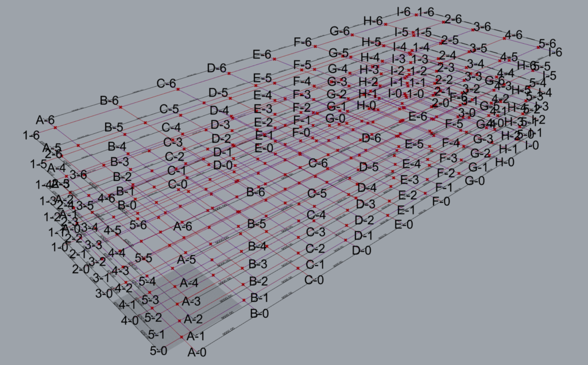
Task: Select the B-6 label on the upper back edge
Action: coord(109,101)
